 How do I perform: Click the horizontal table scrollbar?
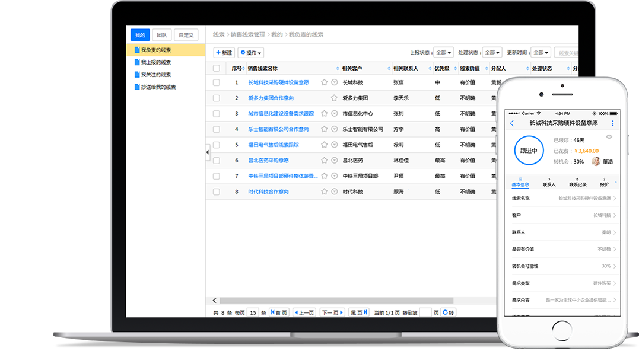click(x=336, y=301)
